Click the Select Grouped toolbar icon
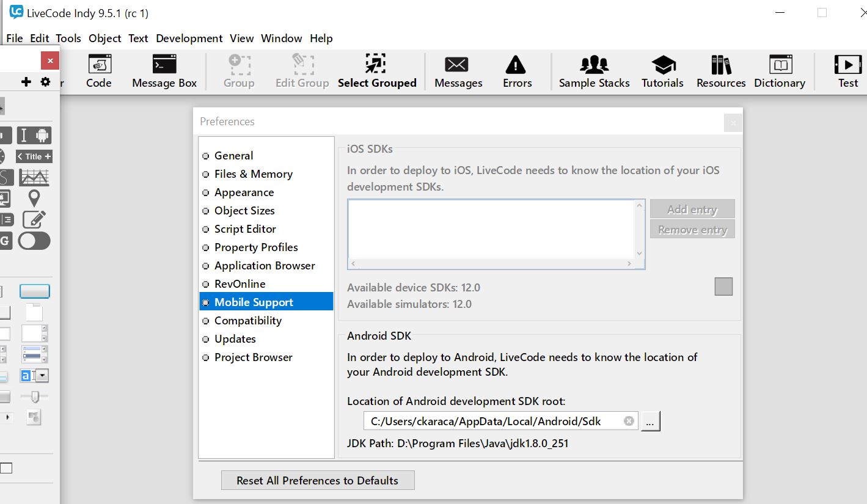This screenshot has height=504, width=867. point(376,71)
